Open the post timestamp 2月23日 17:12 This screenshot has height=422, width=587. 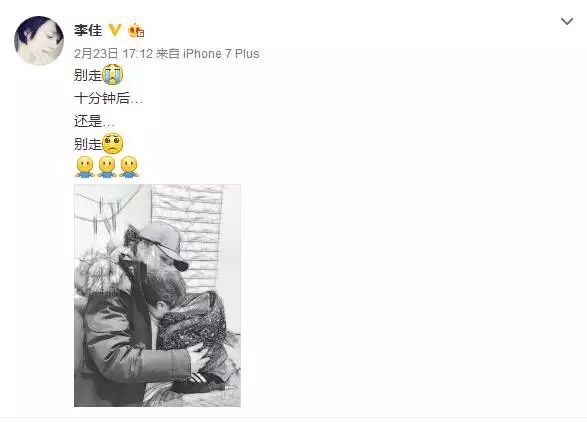pos(113,54)
